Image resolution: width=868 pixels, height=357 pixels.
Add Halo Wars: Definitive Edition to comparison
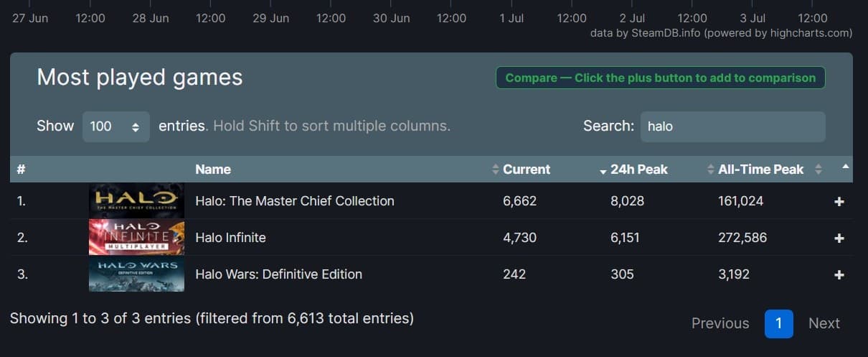[x=839, y=274]
